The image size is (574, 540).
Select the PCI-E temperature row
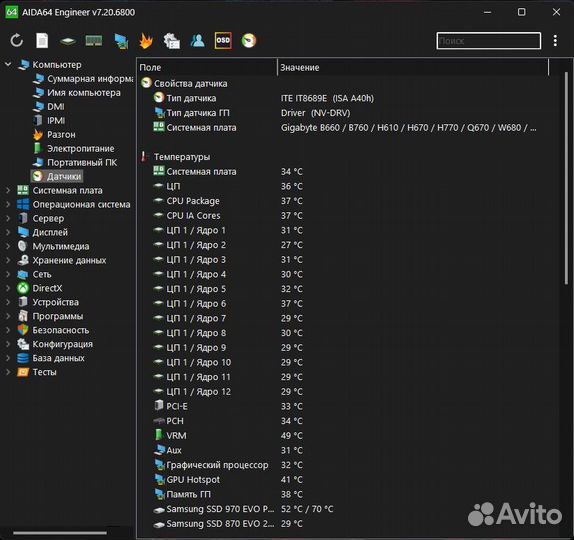pos(228,406)
